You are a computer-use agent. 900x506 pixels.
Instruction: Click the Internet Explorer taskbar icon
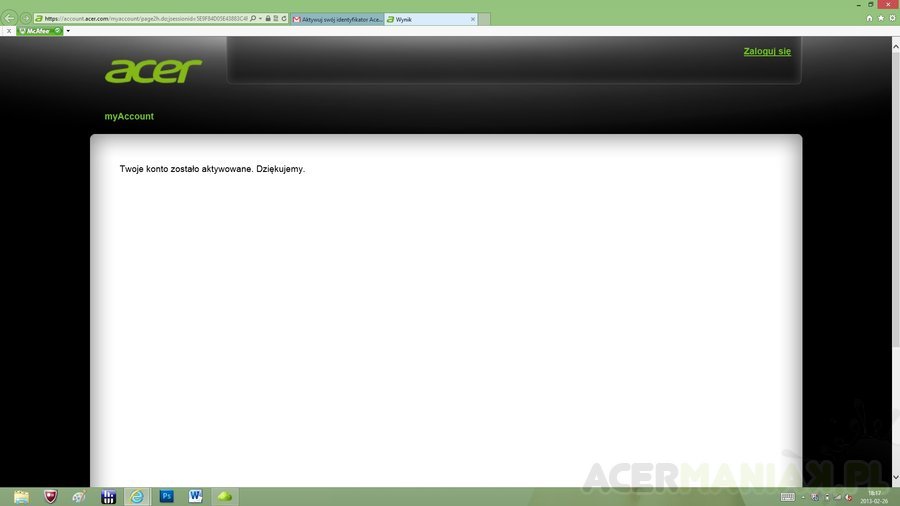137,496
